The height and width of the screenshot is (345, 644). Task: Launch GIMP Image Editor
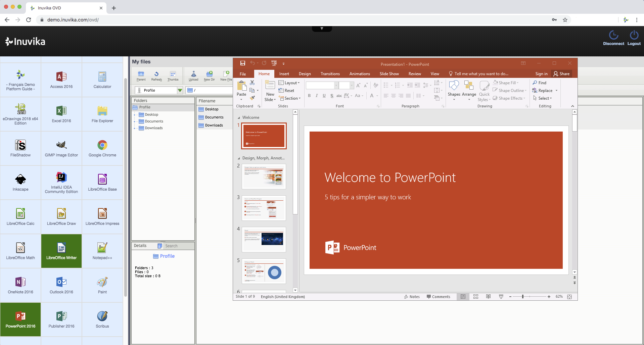pyautogui.click(x=61, y=148)
